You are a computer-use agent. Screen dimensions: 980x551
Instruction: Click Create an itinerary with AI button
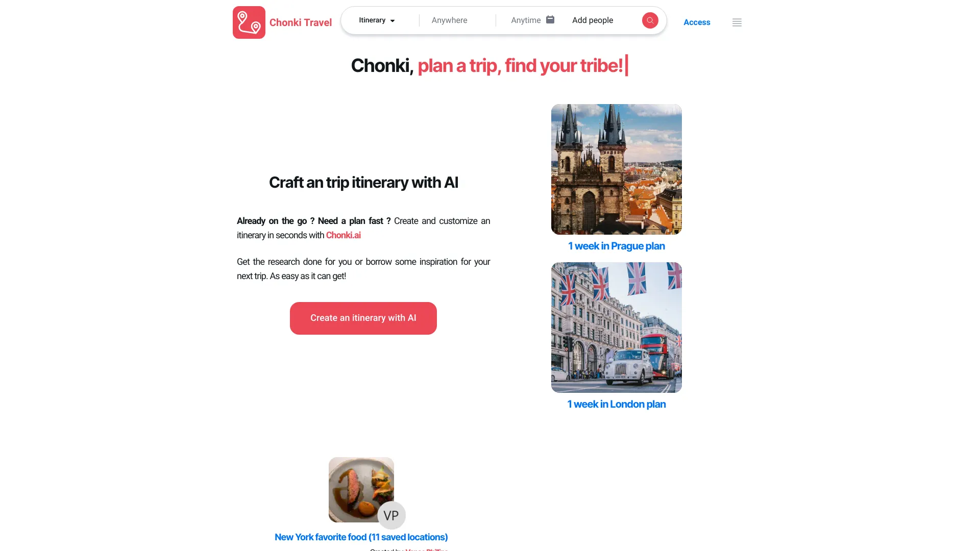pos(363,317)
